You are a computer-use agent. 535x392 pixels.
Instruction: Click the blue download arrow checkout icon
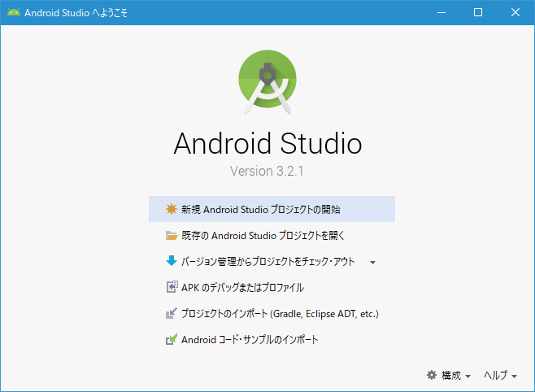172,261
